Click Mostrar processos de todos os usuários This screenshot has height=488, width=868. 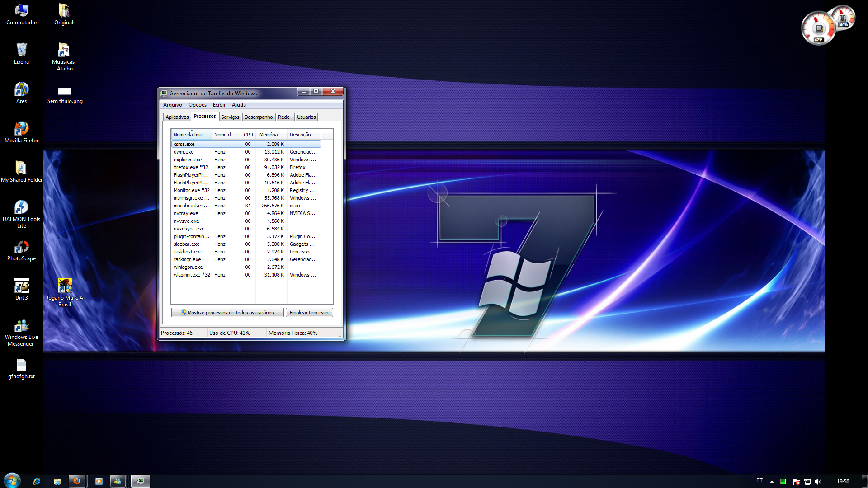pos(227,313)
